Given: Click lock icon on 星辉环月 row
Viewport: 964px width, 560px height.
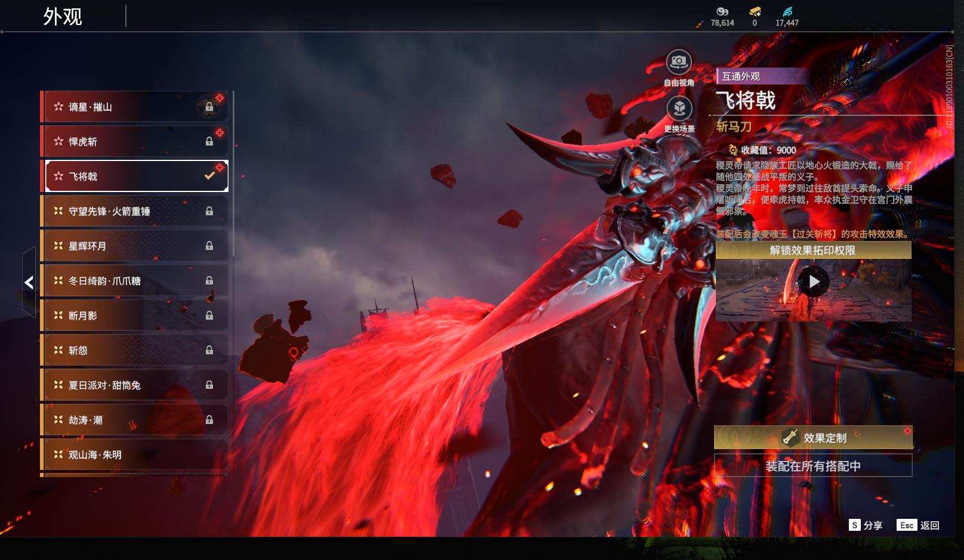Looking at the screenshot, I should (x=209, y=246).
